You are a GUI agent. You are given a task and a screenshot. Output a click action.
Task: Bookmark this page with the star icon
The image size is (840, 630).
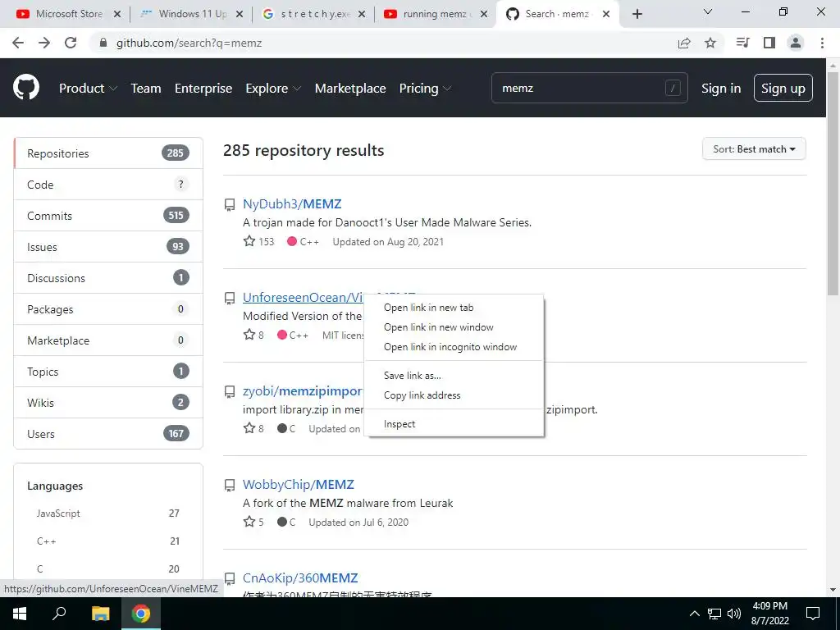tap(710, 43)
